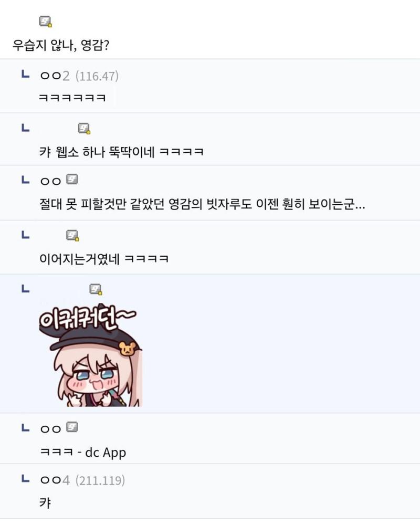Click the badge icon above '이어지는거였네'

click(72, 236)
